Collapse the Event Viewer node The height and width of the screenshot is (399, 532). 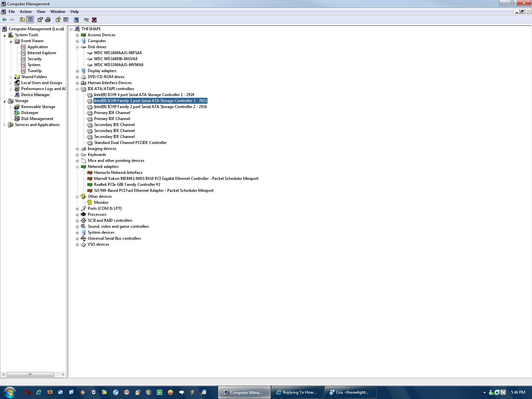(11, 41)
